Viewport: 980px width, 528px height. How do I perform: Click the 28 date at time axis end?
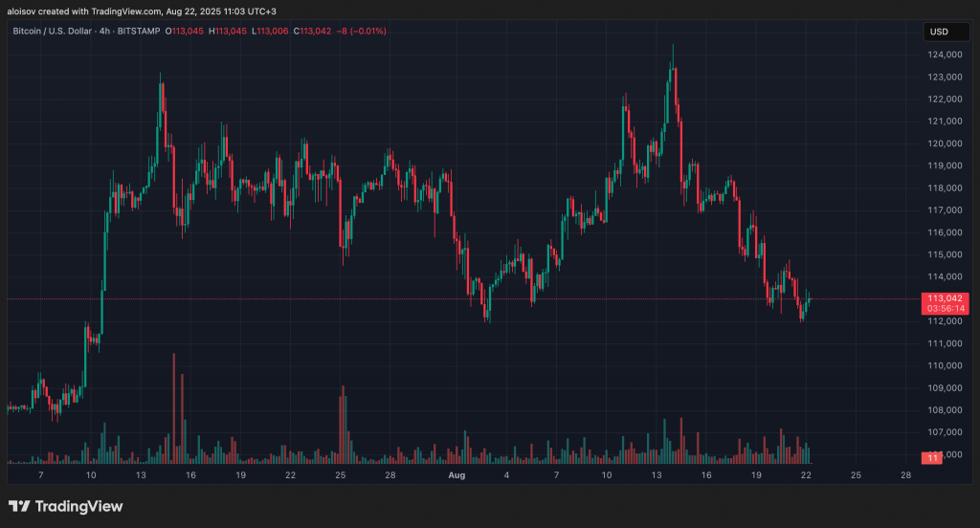point(905,474)
